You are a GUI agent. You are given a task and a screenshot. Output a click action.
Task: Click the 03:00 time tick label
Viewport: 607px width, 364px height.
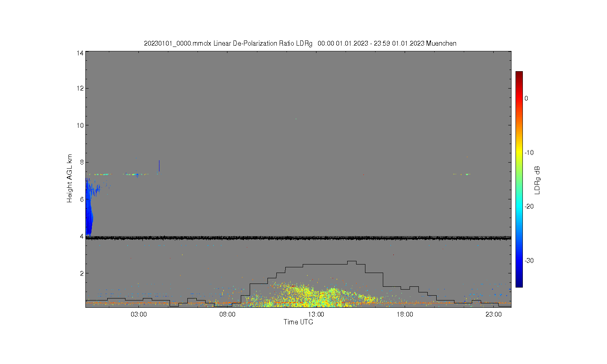click(x=139, y=315)
